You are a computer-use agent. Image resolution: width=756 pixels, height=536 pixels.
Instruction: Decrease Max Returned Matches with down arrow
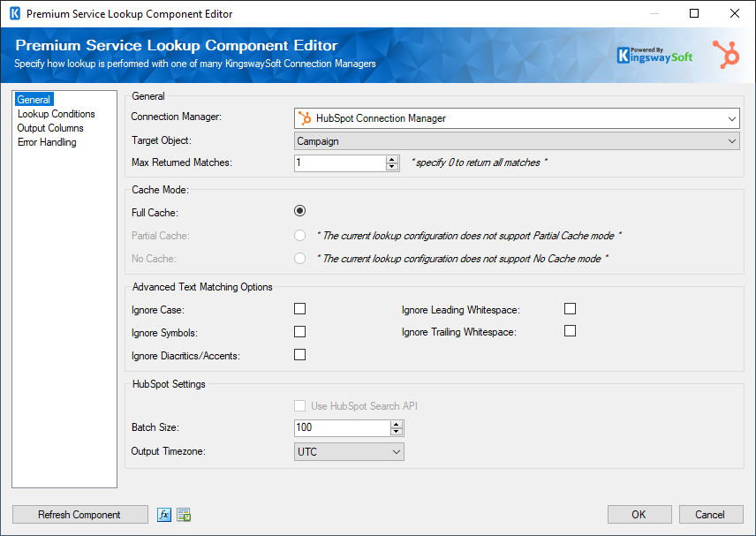392,167
